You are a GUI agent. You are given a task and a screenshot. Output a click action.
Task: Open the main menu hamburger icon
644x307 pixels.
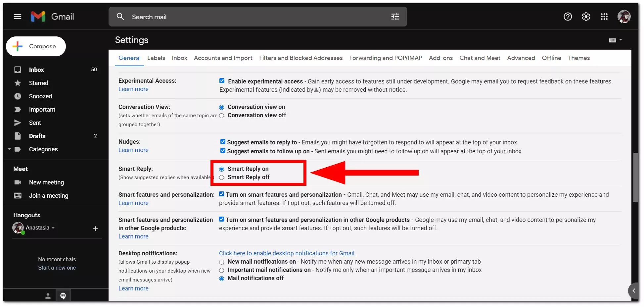click(18, 17)
